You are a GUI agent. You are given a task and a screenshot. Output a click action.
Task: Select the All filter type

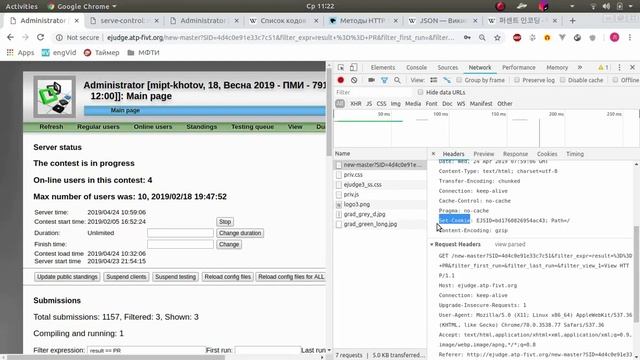tap(340, 104)
